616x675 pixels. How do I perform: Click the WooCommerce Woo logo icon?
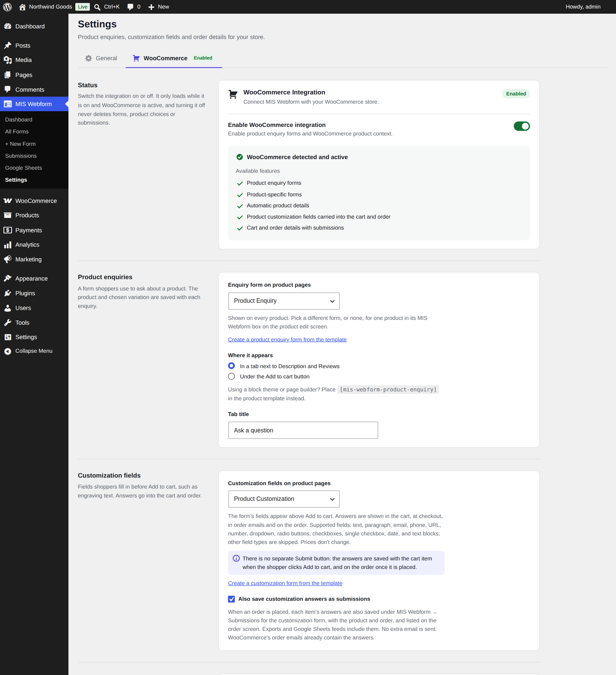click(8, 201)
